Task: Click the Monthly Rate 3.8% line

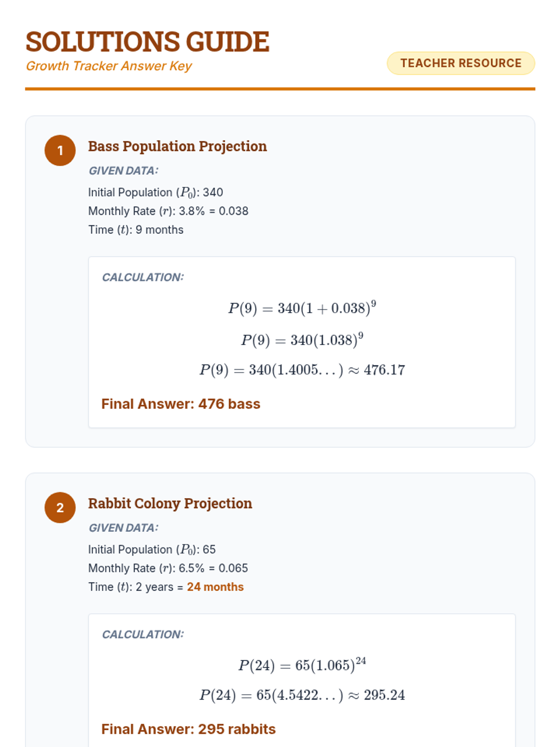Action: 168,211
